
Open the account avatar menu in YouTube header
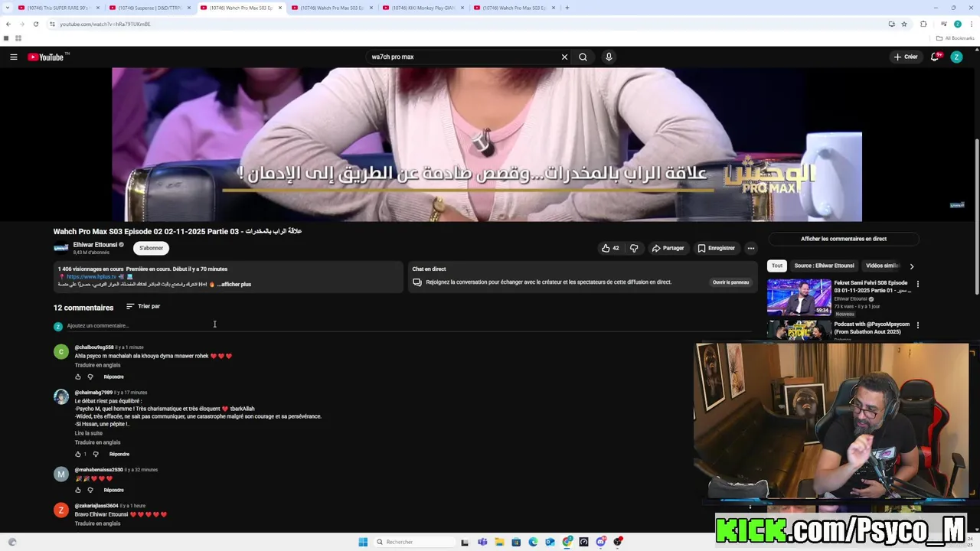click(956, 57)
